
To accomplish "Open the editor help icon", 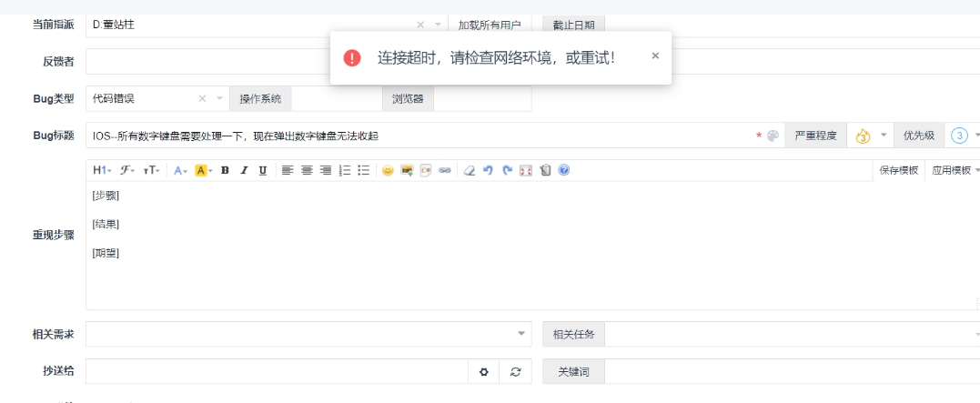I will pos(564,170).
